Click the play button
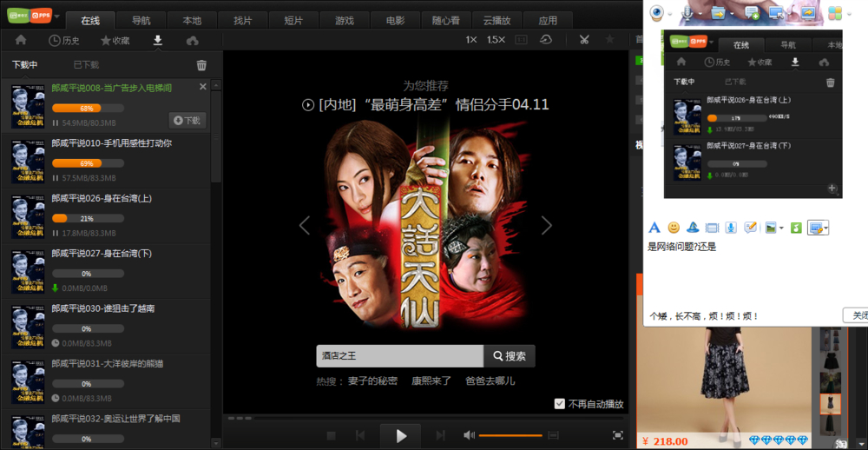The height and width of the screenshot is (450, 868). pos(401,436)
